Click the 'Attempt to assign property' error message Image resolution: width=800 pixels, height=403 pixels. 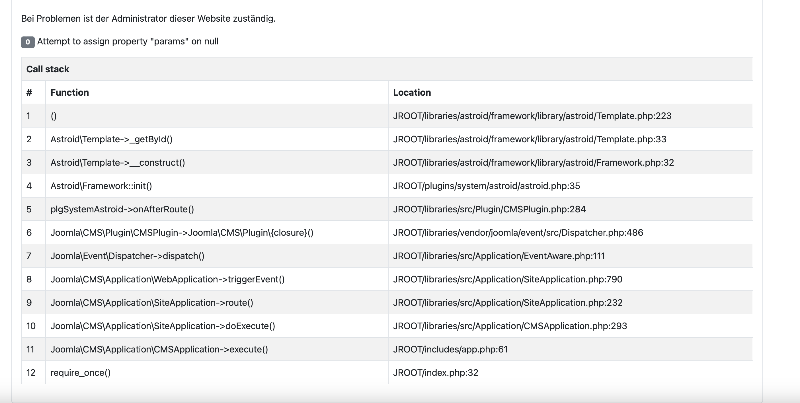(128, 41)
